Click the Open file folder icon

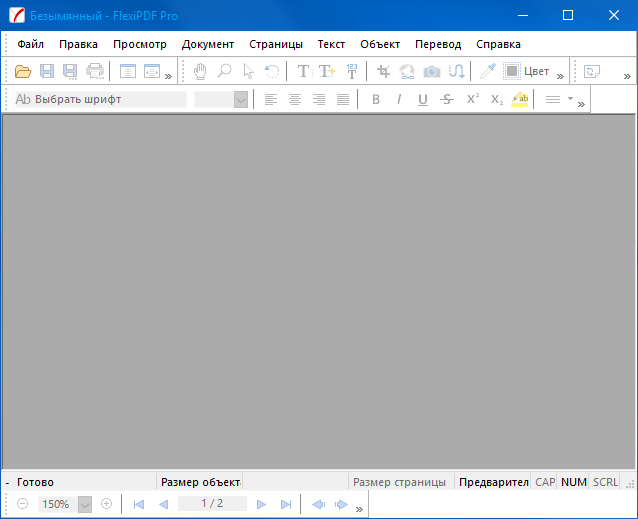click(x=23, y=71)
